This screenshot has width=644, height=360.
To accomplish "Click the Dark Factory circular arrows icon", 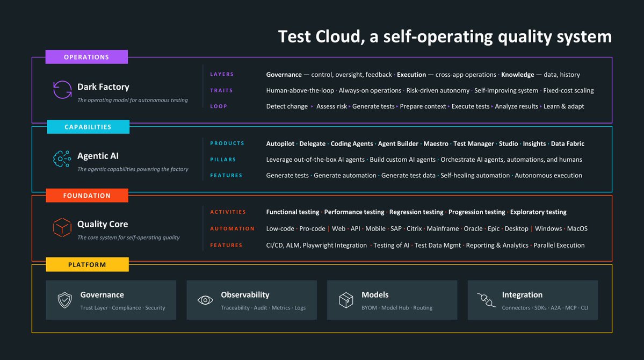I will 62,90.
